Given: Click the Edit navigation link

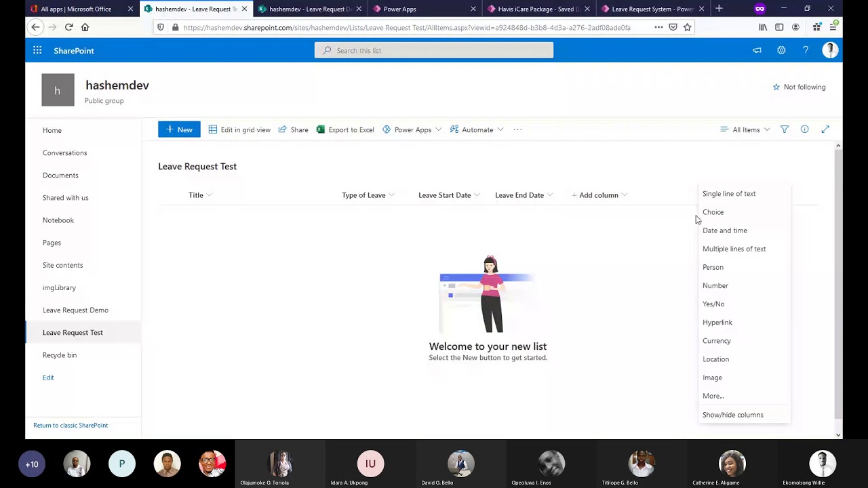Looking at the screenshot, I should tap(48, 378).
